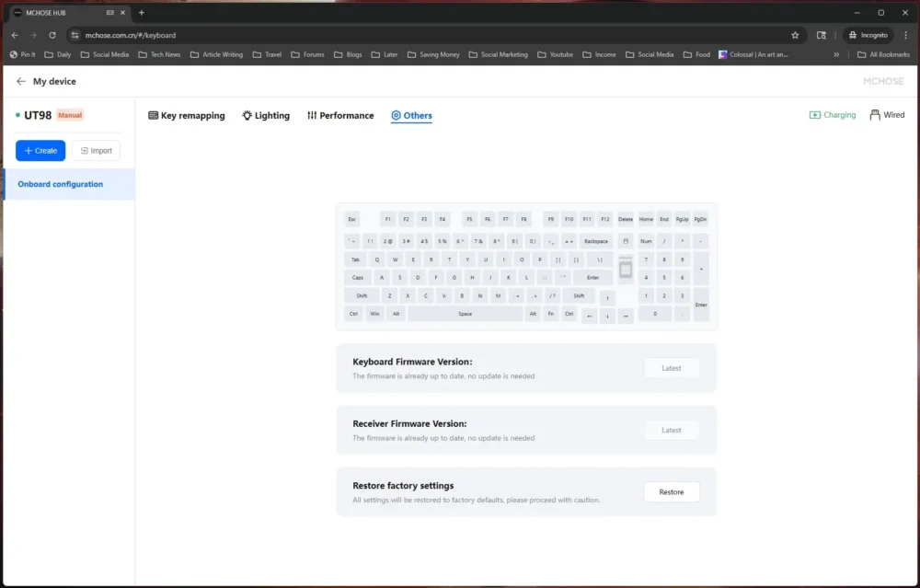The width and height of the screenshot is (920, 588).
Task: Click the up arrow key on diagram
Action: coord(607,298)
